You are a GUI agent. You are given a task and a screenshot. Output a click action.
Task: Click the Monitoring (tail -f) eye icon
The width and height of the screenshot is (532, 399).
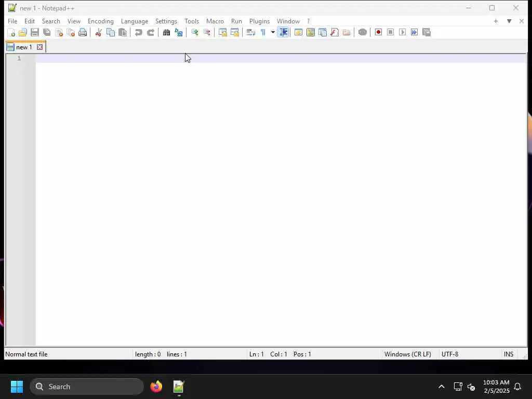(362, 32)
